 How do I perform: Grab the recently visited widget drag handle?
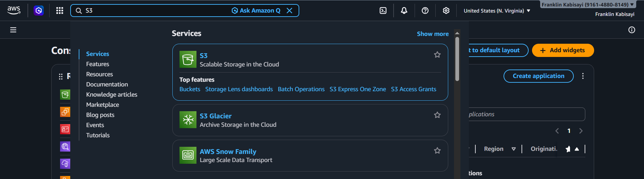[61, 77]
